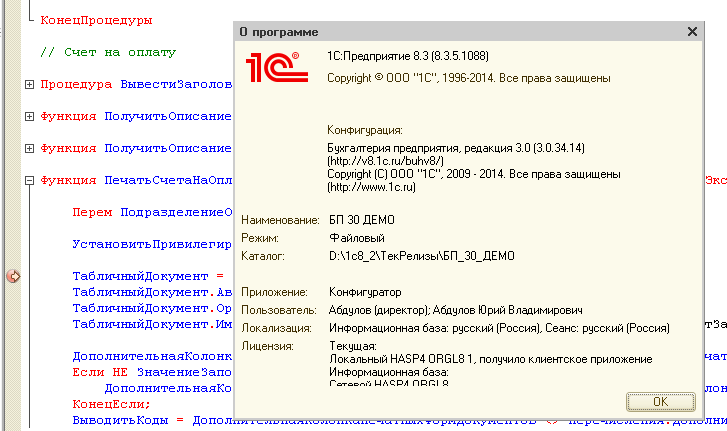
Task: Click the ДополнительнаяКолонк assignment line
Action: click(x=152, y=356)
